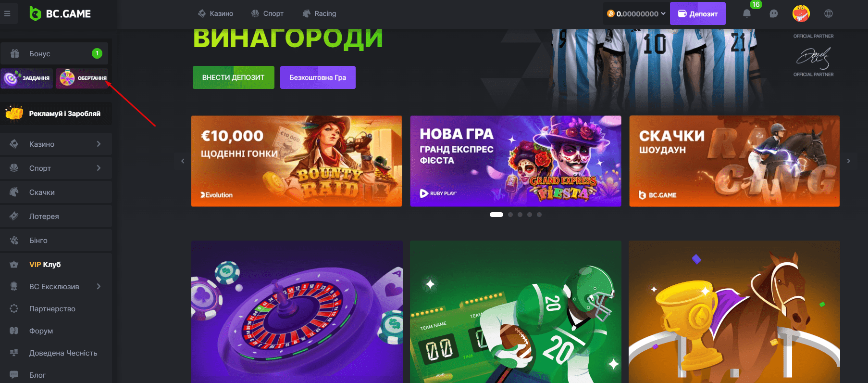Screen dimensions: 868x383
Task: Go to Racing in top navigation
Action: click(x=319, y=13)
